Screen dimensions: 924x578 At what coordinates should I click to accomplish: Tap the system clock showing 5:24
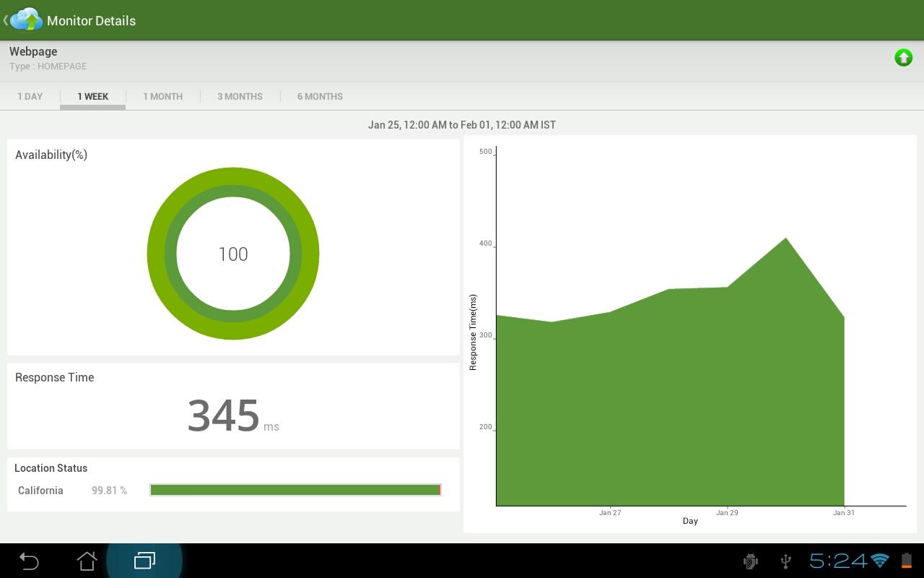point(837,561)
